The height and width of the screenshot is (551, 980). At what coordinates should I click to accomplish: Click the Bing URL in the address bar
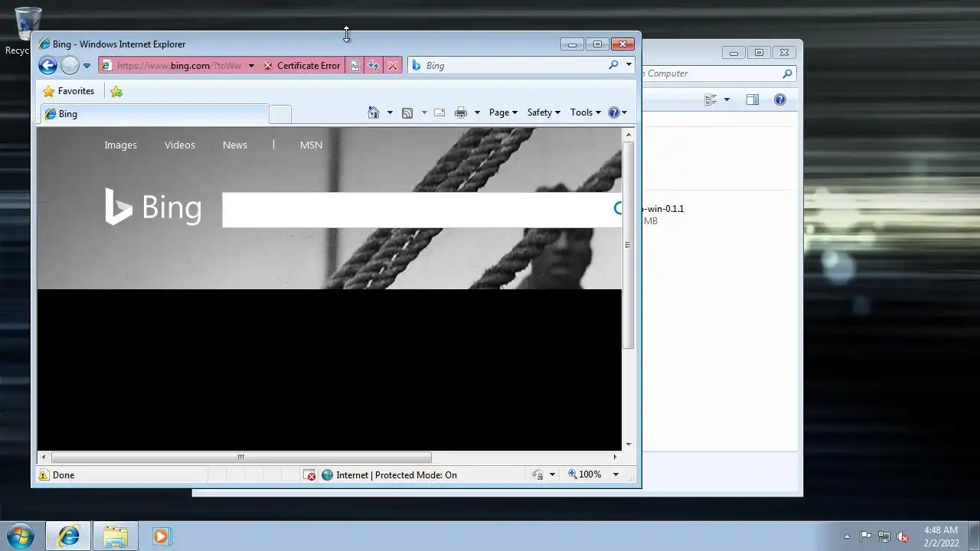(x=178, y=66)
